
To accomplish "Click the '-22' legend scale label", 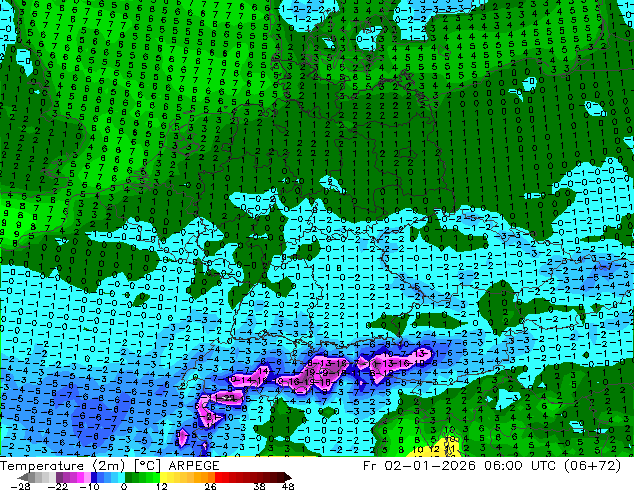I will point(58,486).
